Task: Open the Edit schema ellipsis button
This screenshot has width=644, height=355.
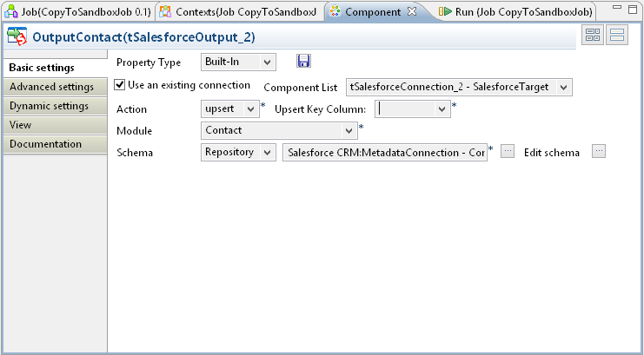Action: click(x=598, y=151)
